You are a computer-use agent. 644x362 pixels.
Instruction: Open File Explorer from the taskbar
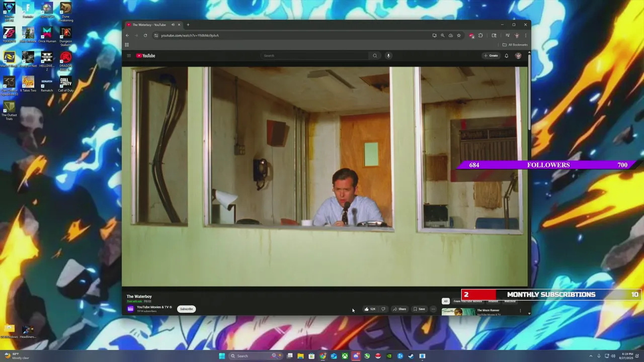click(x=300, y=356)
